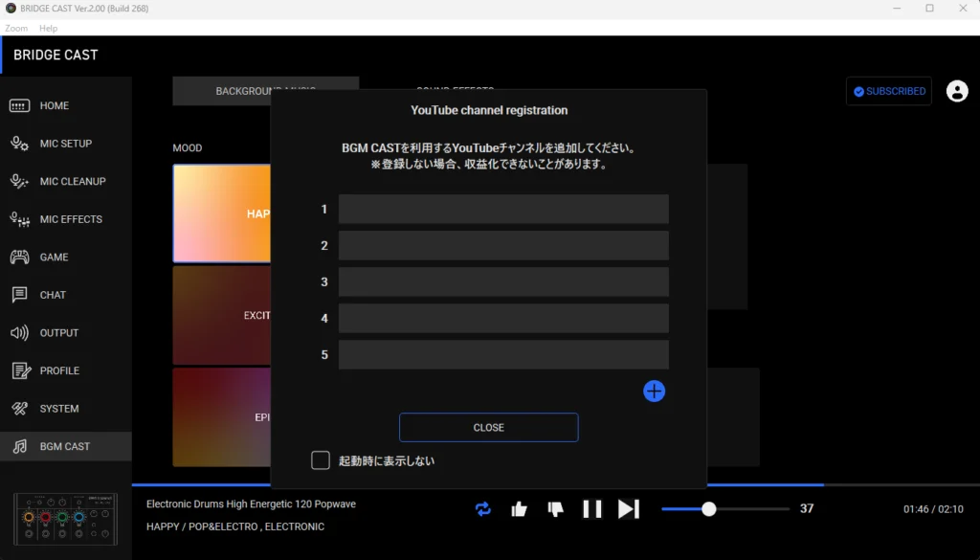Enable the 起動時に表示しない checkbox
This screenshot has width=980, height=560.
tap(321, 460)
